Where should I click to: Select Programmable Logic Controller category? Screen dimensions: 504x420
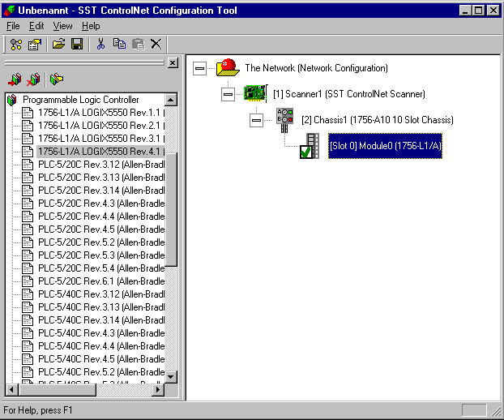coord(81,100)
